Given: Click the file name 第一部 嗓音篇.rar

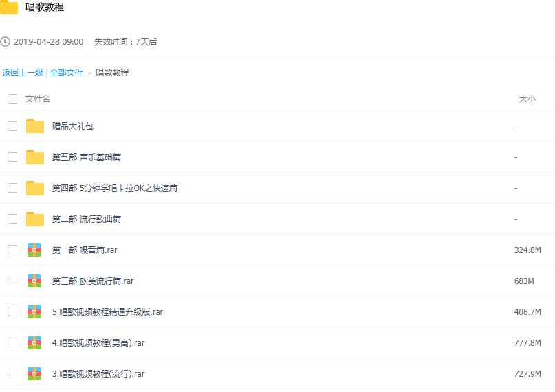Looking at the screenshot, I should click(x=85, y=250).
